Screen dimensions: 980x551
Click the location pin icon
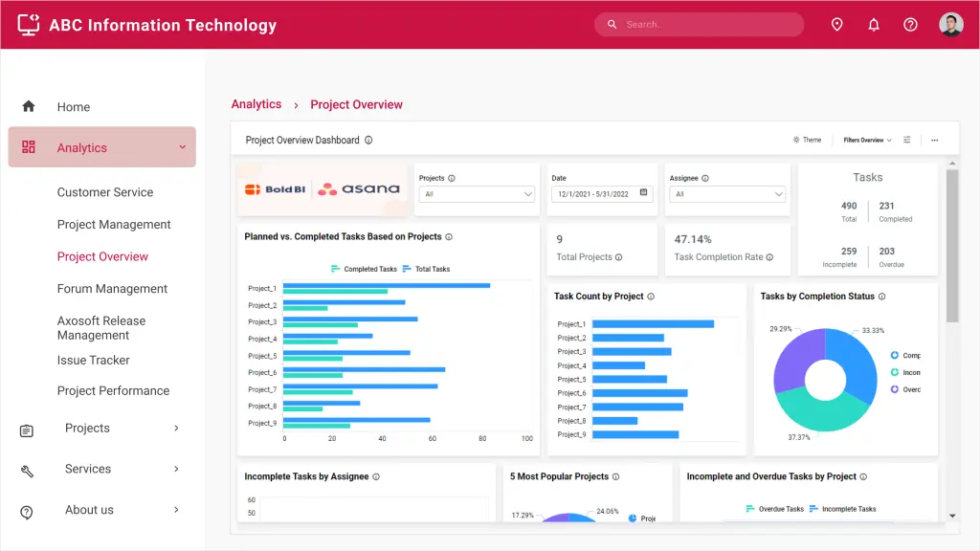click(x=837, y=24)
